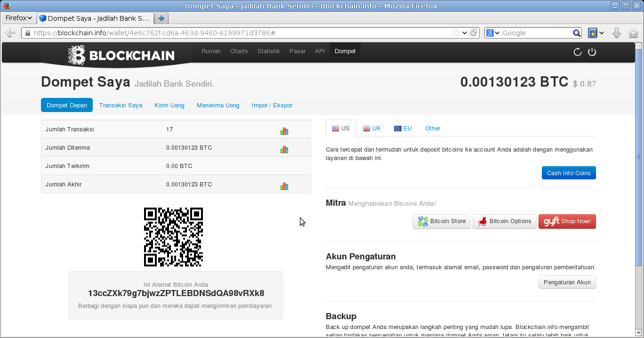This screenshot has height=338, width=644.
Task: Click the wallet QR code image
Action: tap(173, 237)
